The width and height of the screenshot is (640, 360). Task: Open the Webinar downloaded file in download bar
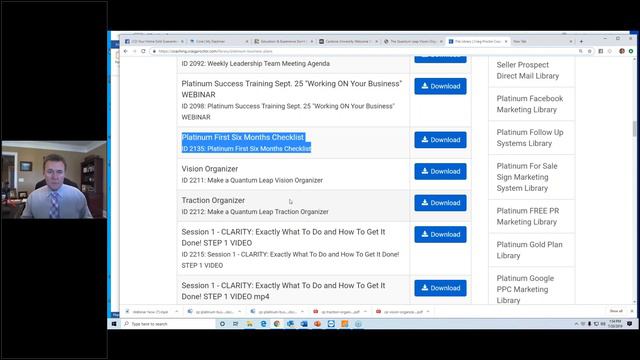tap(147, 312)
